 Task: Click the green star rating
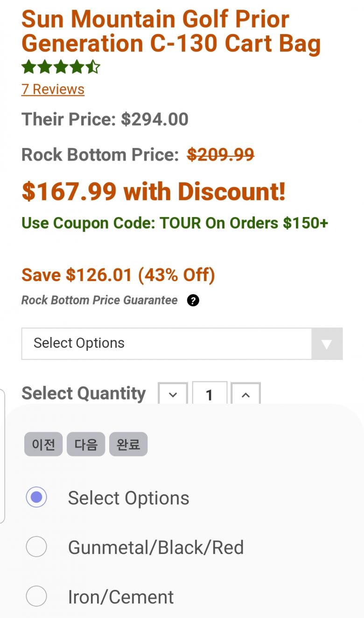[x=61, y=67]
